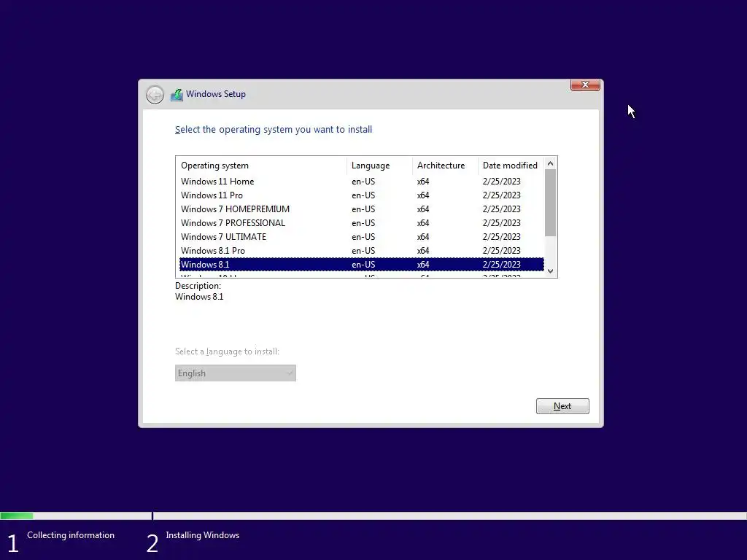
Task: Open the English language dropdown
Action: click(x=236, y=373)
